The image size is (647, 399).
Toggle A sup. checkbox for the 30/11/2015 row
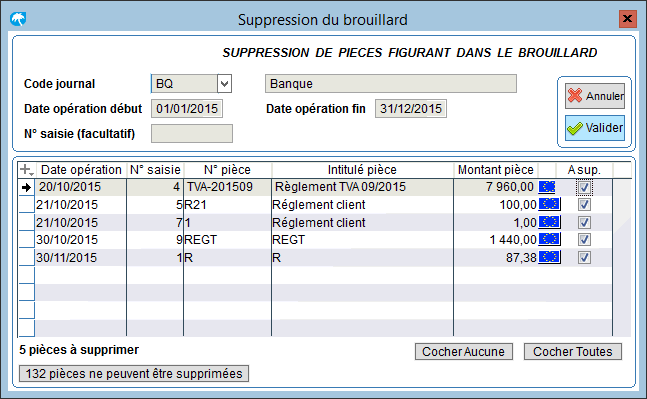pos(584,257)
